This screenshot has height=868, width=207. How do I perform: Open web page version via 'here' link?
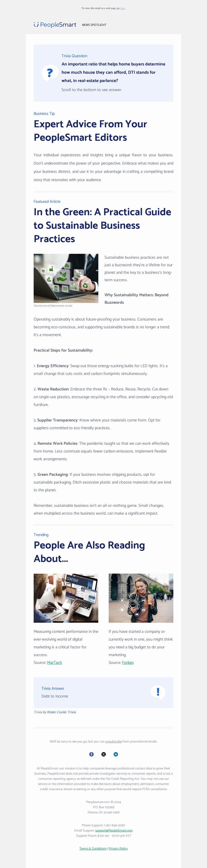coord(123,8)
